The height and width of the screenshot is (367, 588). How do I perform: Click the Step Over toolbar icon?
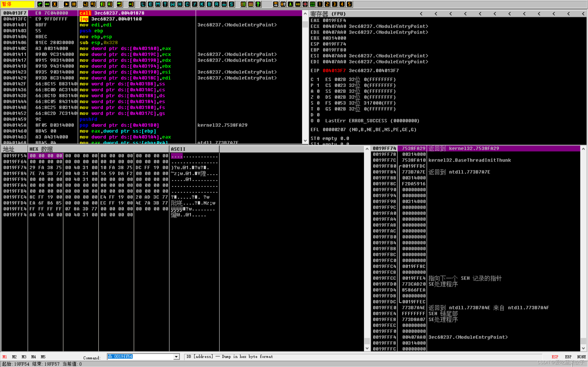pyautogui.click(x=93, y=4)
